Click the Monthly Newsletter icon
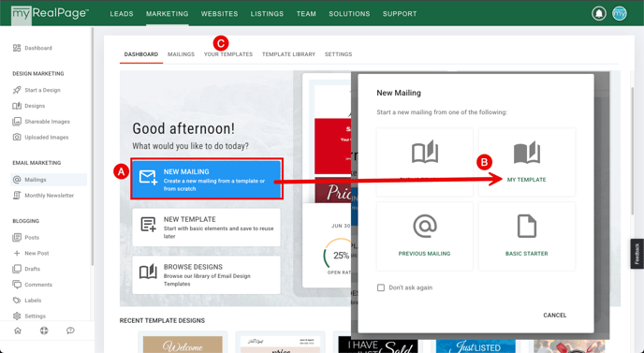 (x=17, y=196)
